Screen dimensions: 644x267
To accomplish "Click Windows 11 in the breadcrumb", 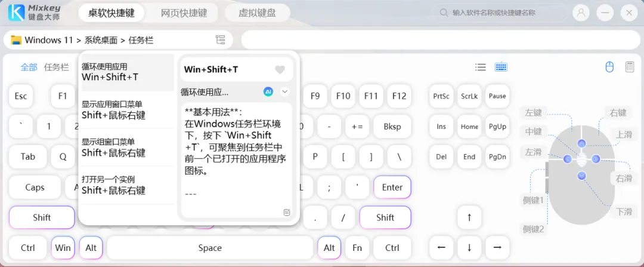I will coord(48,40).
